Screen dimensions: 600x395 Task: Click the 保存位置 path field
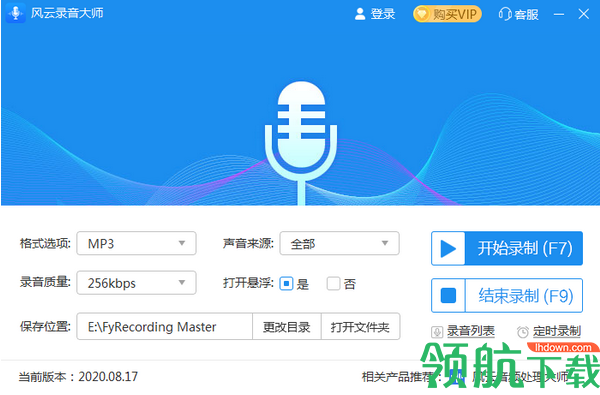click(x=165, y=326)
